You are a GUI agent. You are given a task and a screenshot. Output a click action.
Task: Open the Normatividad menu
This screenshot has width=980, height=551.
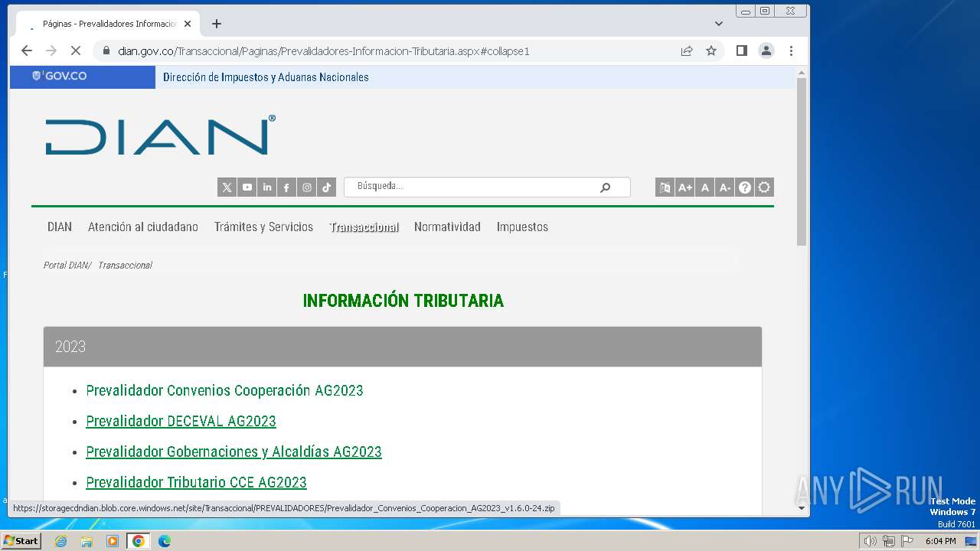point(447,227)
